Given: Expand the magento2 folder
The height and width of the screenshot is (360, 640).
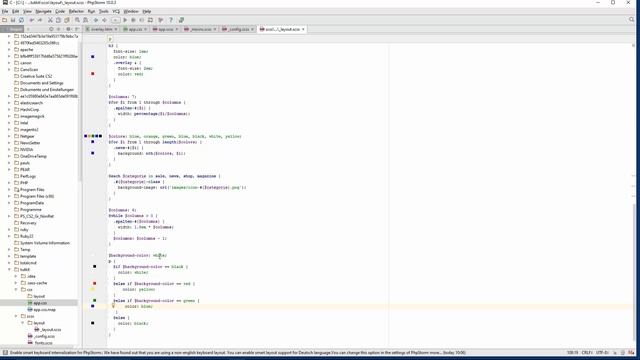Looking at the screenshot, I should pyautogui.click(x=9, y=129).
